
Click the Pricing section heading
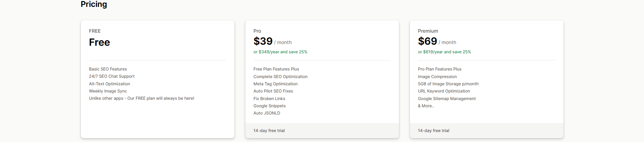coord(94,4)
